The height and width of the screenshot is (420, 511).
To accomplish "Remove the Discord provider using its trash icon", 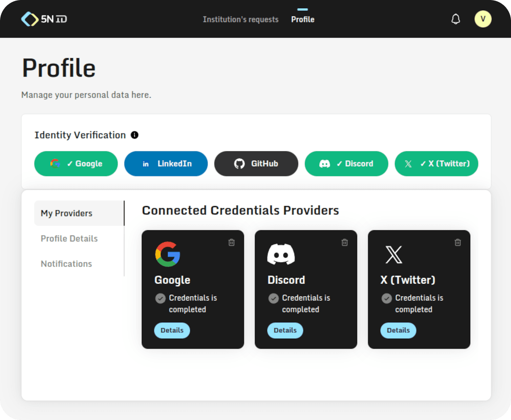I will point(345,242).
